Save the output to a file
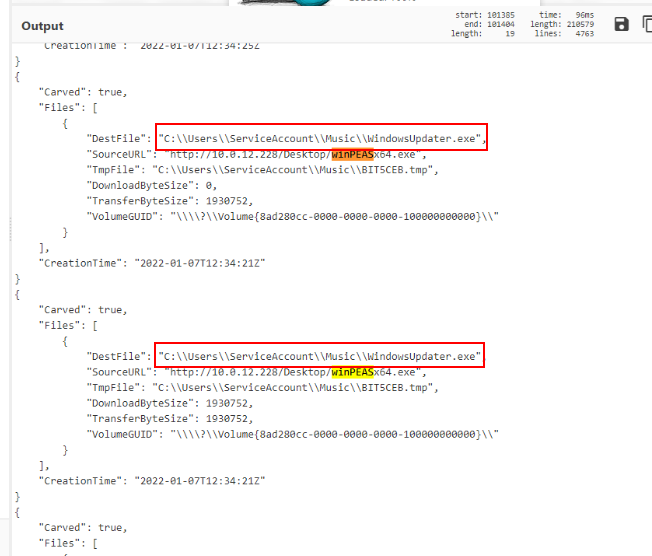The image size is (652, 556). 621,24
